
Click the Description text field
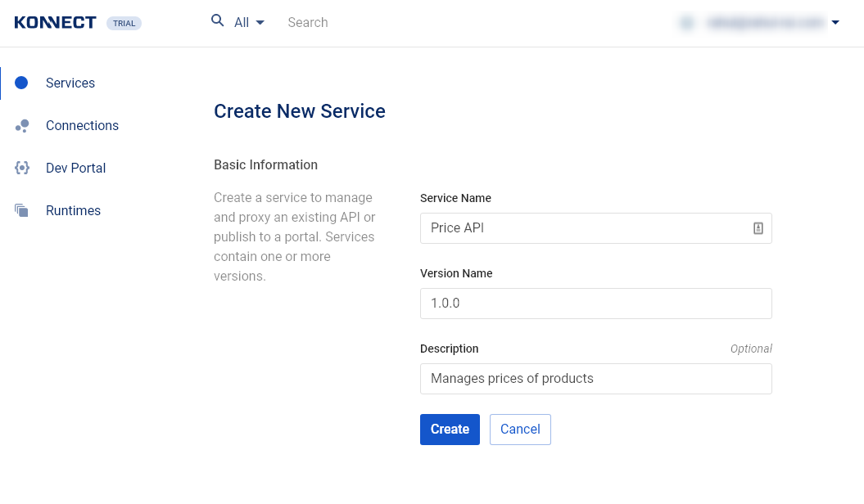click(x=595, y=379)
